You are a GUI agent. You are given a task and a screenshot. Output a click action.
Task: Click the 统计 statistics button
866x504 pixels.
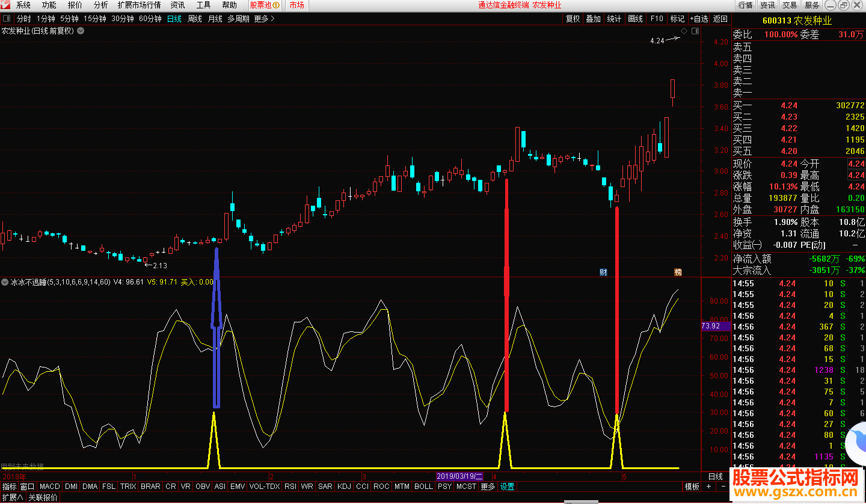615,19
